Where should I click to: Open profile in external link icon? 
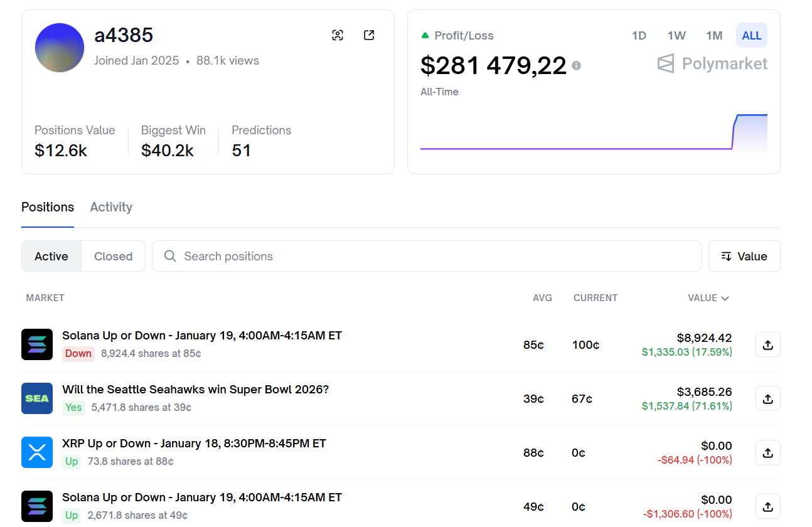coord(369,35)
